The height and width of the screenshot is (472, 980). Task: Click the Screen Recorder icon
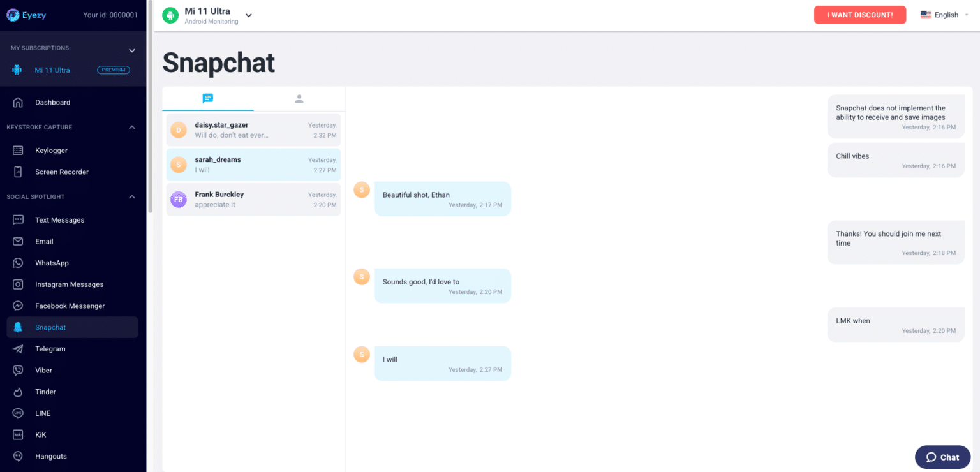point(18,172)
